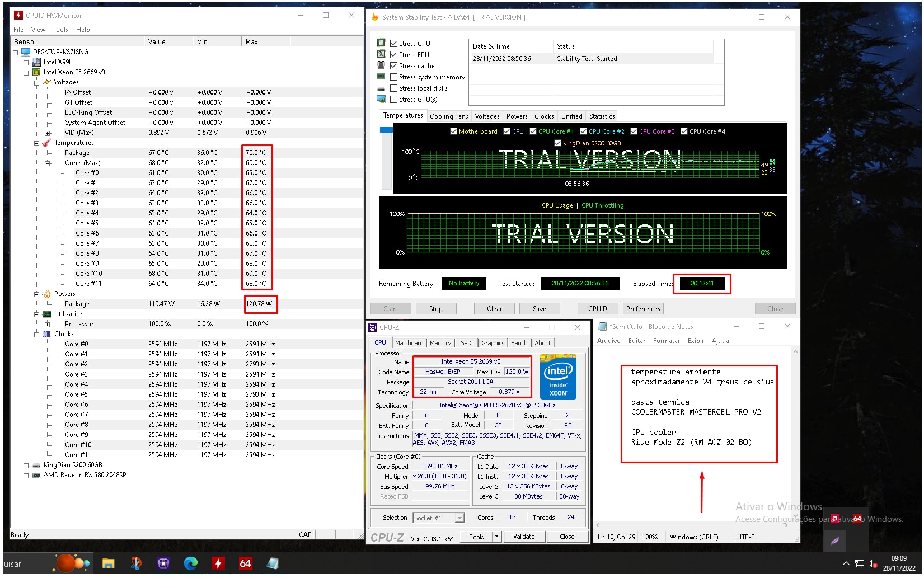
Task: Click the Notepad title bar icon
Action: tap(602, 326)
